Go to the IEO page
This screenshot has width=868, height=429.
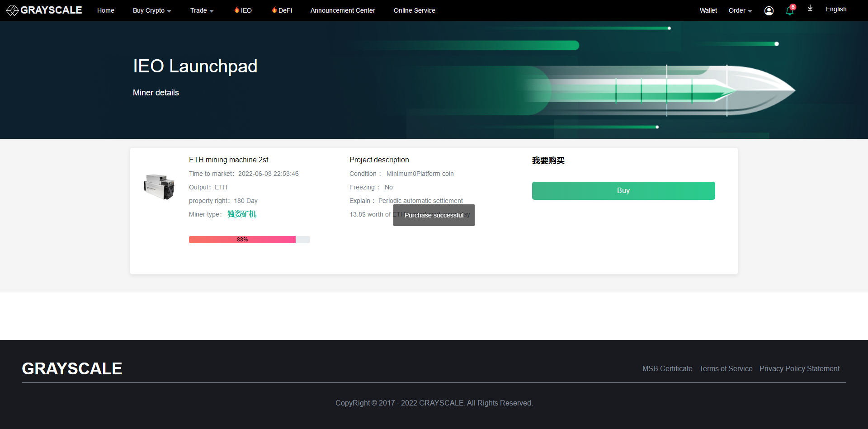tap(243, 10)
